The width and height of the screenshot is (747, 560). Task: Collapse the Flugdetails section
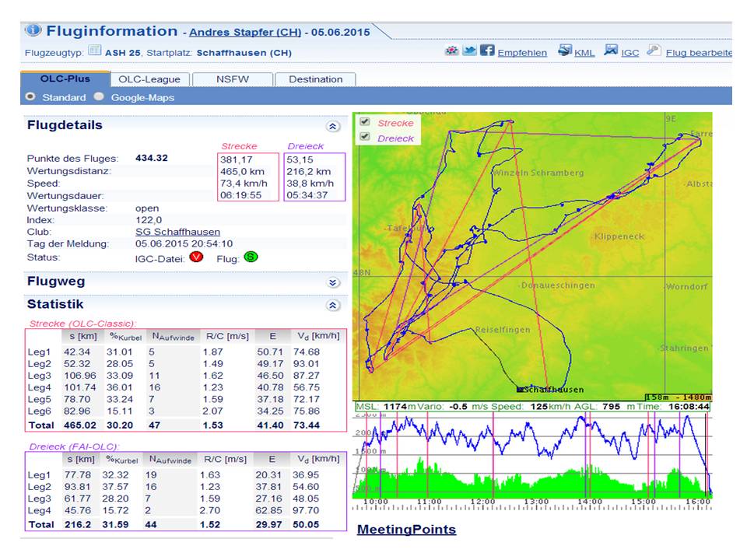333,126
